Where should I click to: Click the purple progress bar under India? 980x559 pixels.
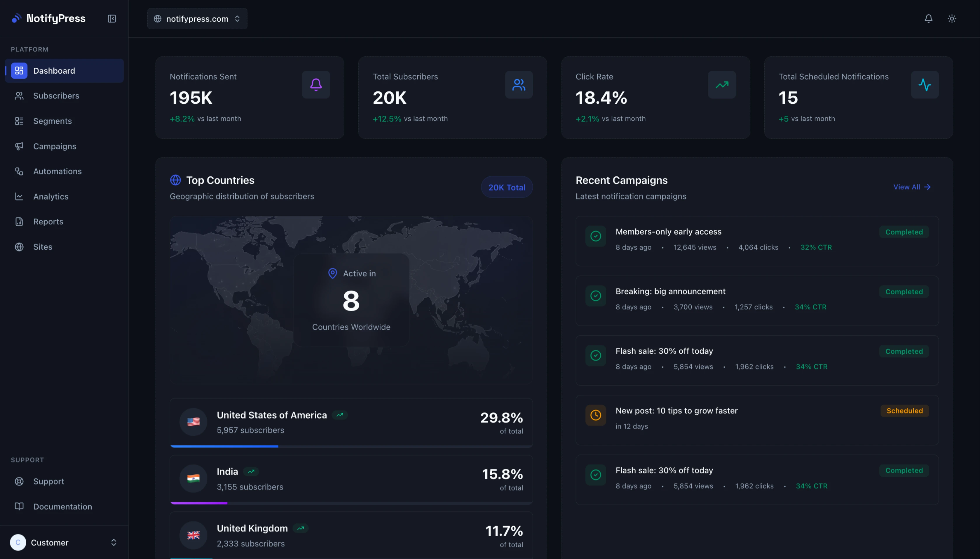pyautogui.click(x=199, y=503)
